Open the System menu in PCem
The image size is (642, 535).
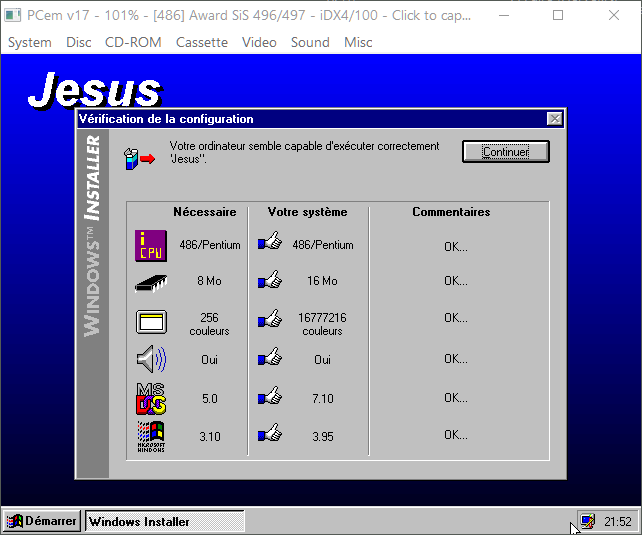[29, 42]
